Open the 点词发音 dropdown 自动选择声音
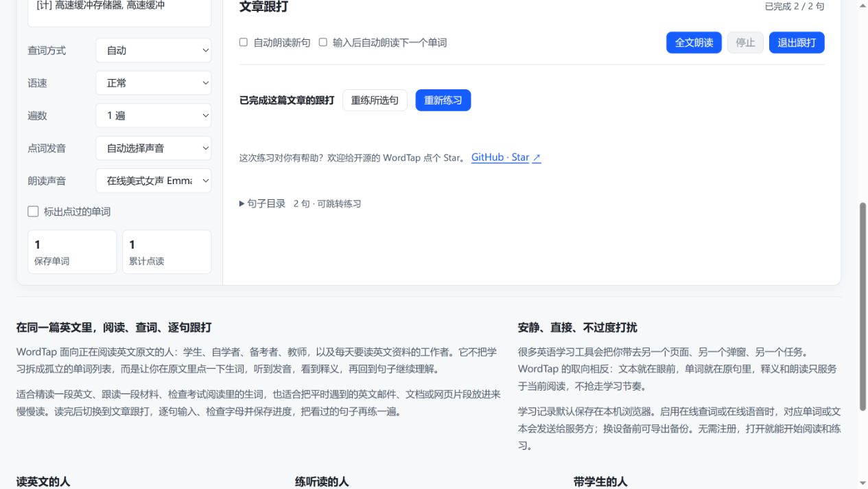 point(154,148)
